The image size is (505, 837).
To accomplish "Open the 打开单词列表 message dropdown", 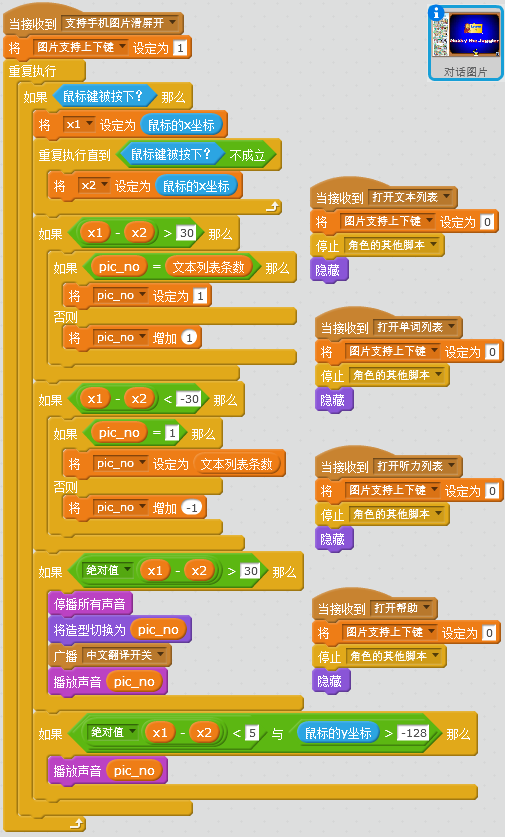I will (416, 327).
